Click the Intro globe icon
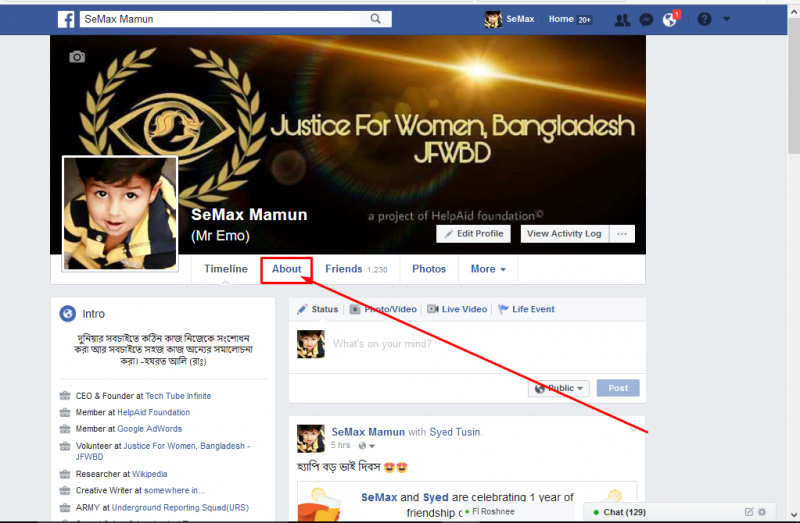The width and height of the screenshot is (800, 523). 67,313
